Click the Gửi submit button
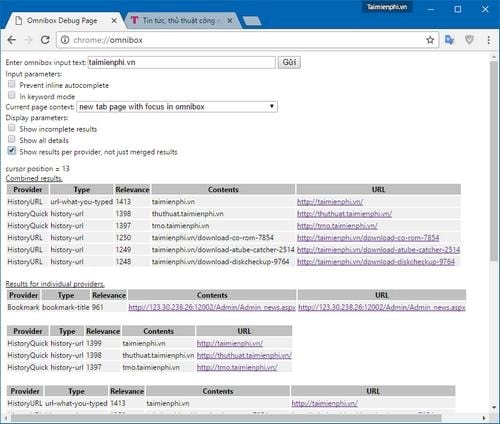Image resolution: width=500 pixels, height=424 pixels. [x=289, y=62]
